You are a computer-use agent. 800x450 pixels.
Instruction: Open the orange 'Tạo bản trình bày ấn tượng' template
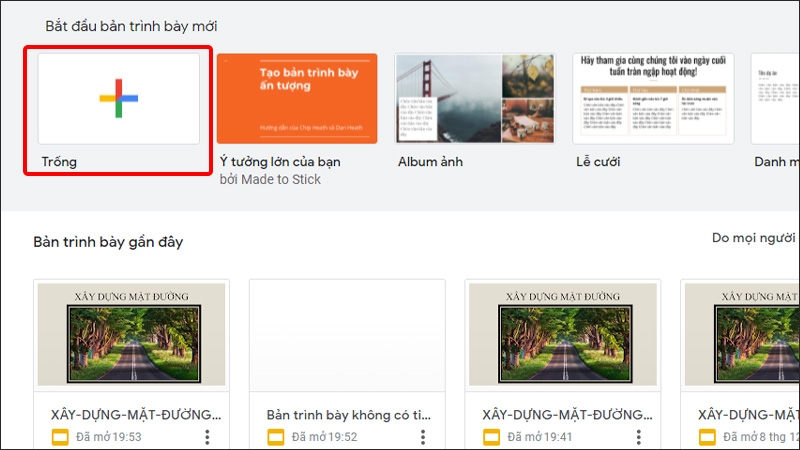point(297,98)
